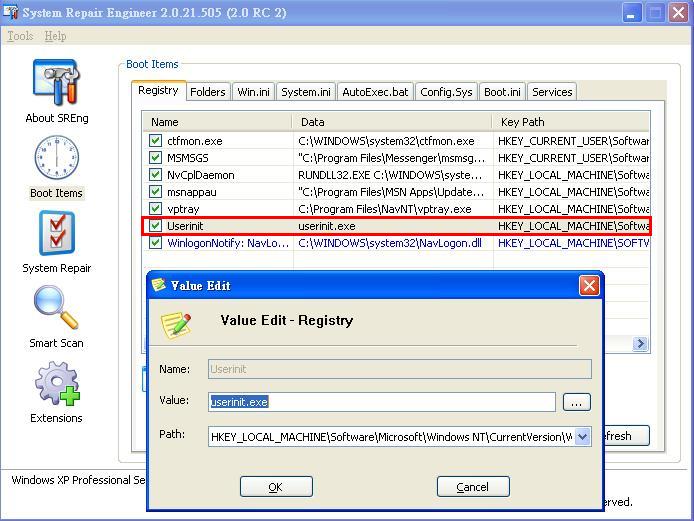Select the "C:\Program Files\Messenger\msmsg..." data cell
This screenshot has height=521, width=694.
(x=392, y=158)
